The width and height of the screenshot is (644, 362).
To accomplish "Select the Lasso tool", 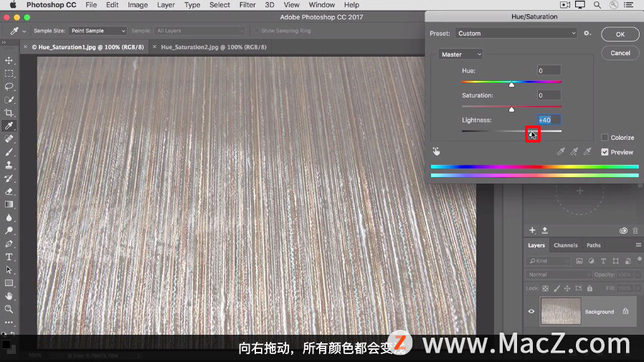I will 9,87.
